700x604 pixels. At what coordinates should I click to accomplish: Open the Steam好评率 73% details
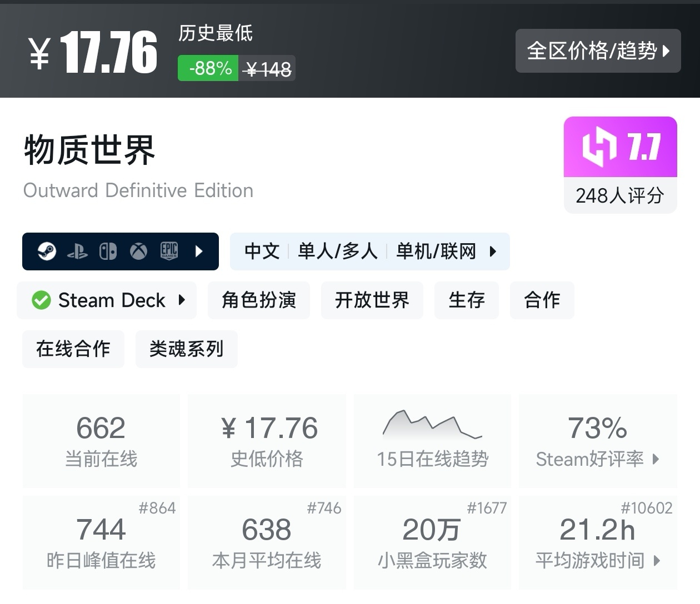(x=598, y=441)
